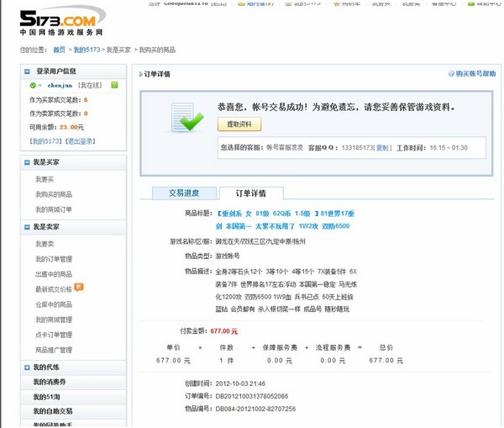Click the 退出登录 logout link
Screen dimensions: 504x428
pos(81,140)
